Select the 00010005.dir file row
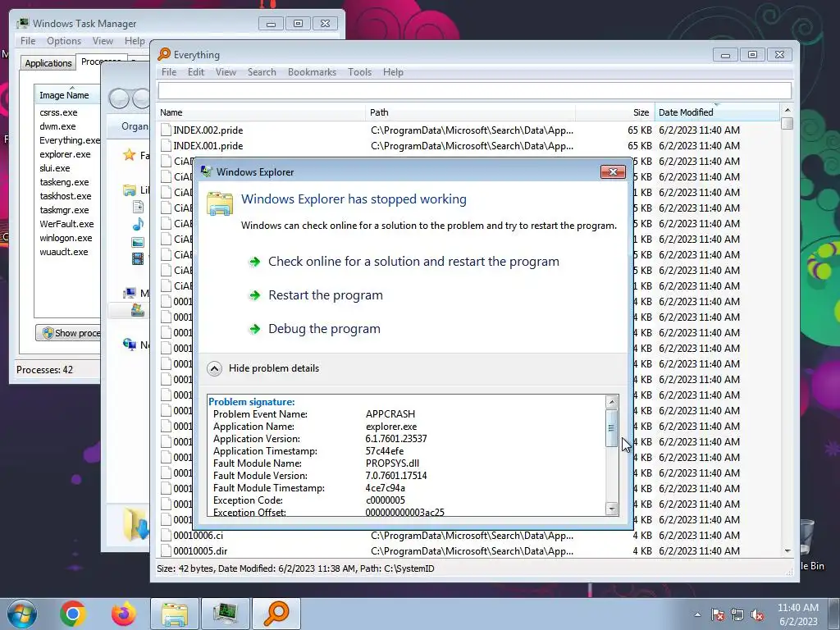The width and height of the screenshot is (840, 630). click(468, 550)
